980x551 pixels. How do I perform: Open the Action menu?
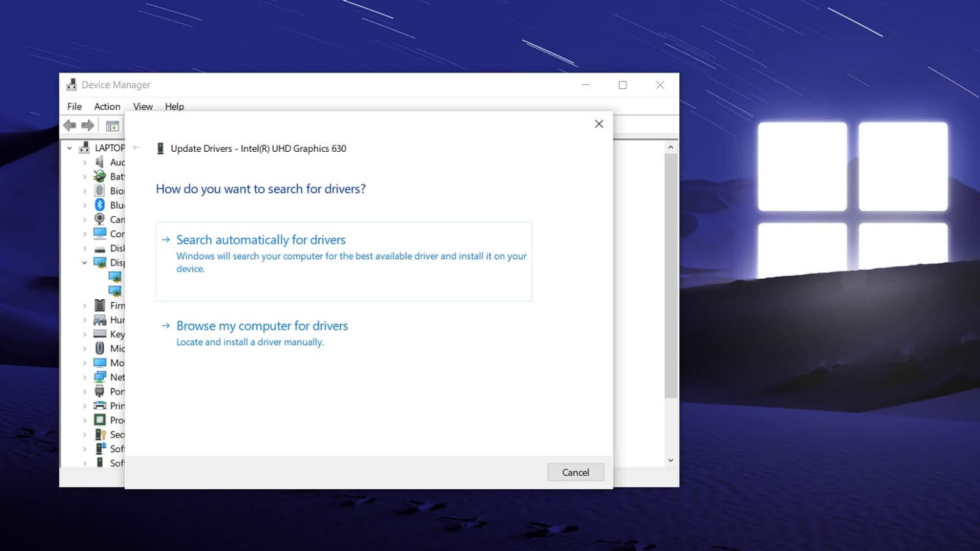[107, 107]
